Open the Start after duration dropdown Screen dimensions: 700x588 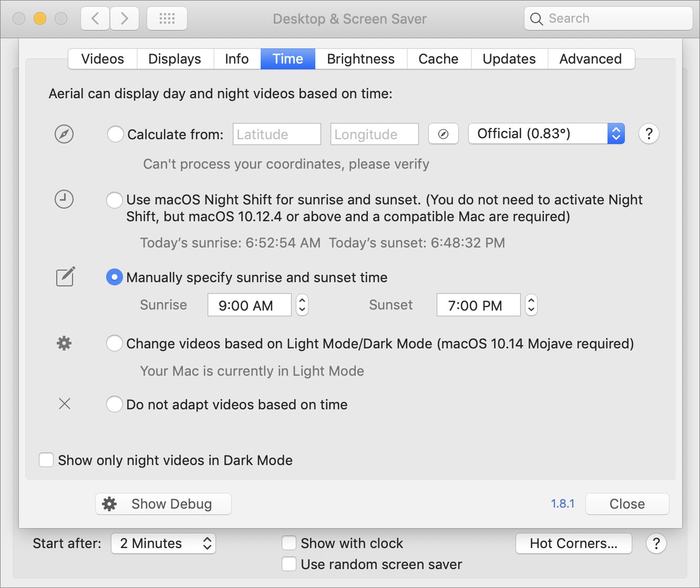(163, 543)
